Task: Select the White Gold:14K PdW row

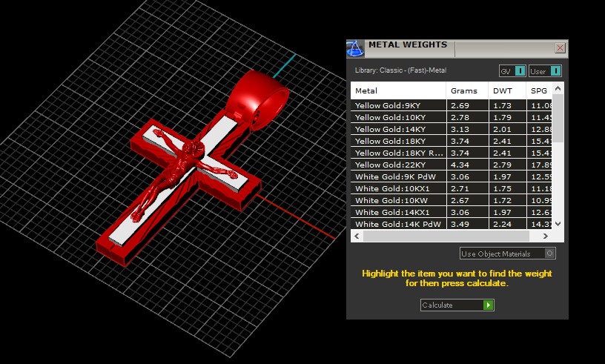Action: pos(452,224)
